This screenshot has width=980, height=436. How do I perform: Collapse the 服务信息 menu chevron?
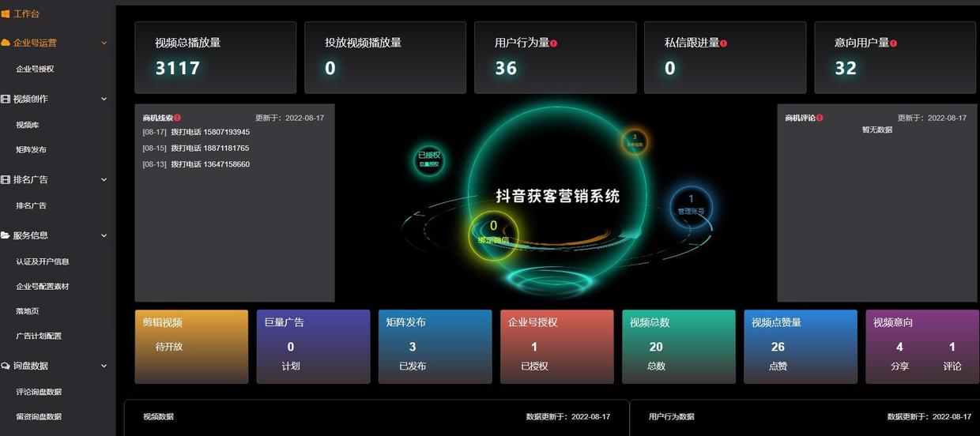104,235
